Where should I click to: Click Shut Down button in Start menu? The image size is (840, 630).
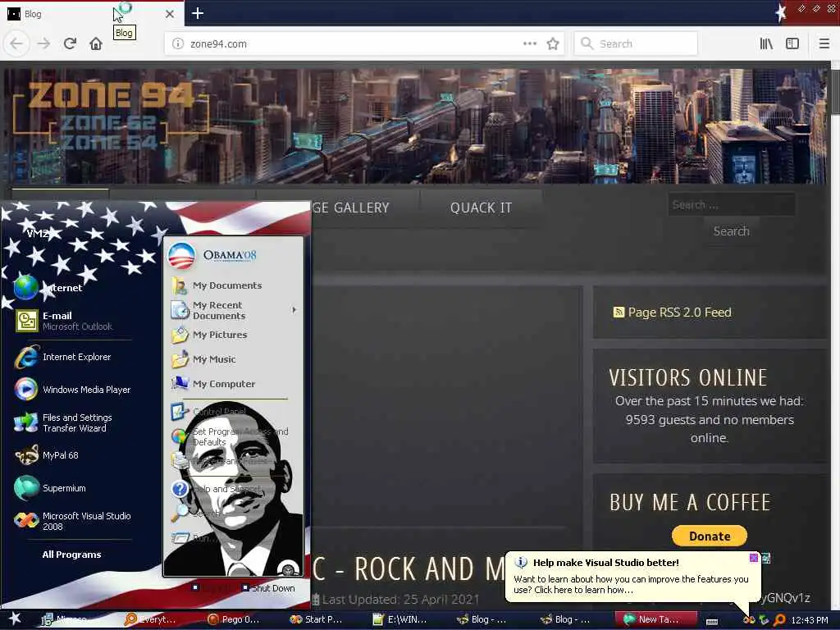tap(268, 588)
